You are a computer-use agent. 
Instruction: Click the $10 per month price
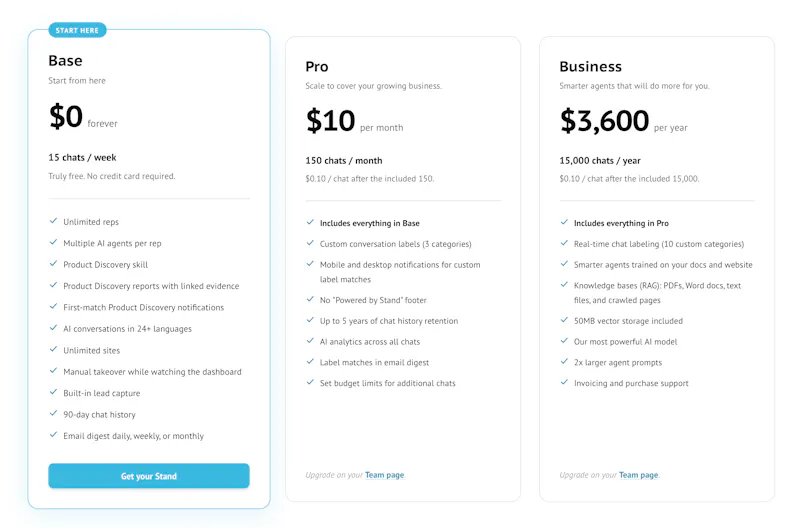pos(354,121)
